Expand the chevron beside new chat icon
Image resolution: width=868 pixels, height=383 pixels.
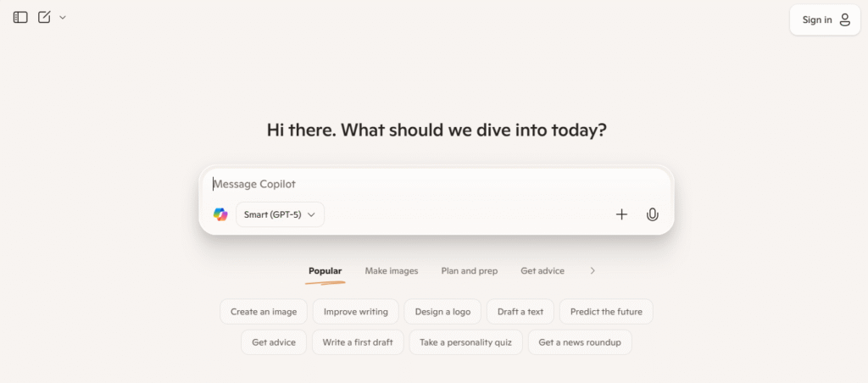63,18
